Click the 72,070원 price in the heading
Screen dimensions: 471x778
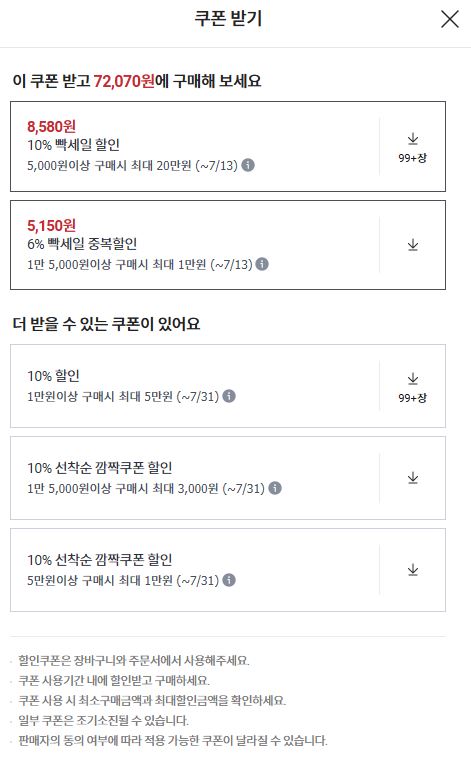point(124,81)
